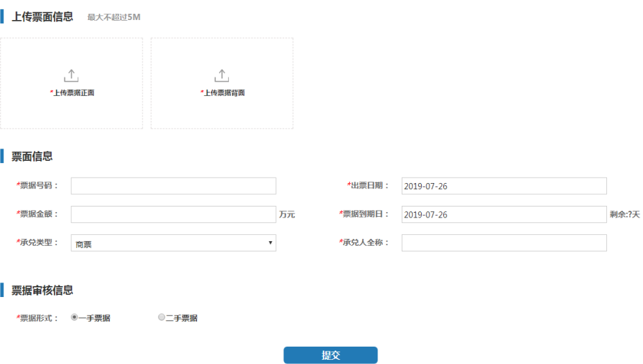The width and height of the screenshot is (643, 364).
Task: Click the 票据审核信息 section heading
Action: 42,290
